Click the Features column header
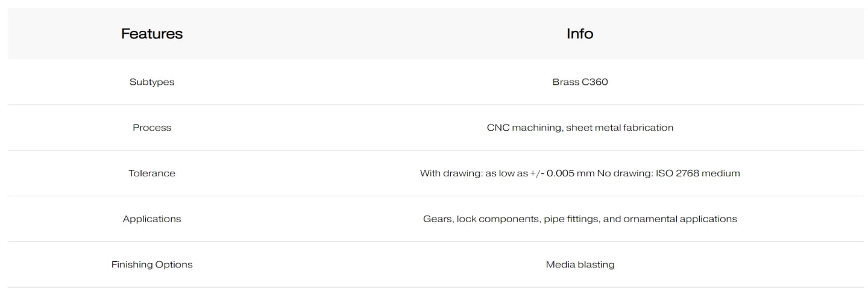Screen dimensions: 868x295 pyautogui.click(x=152, y=34)
